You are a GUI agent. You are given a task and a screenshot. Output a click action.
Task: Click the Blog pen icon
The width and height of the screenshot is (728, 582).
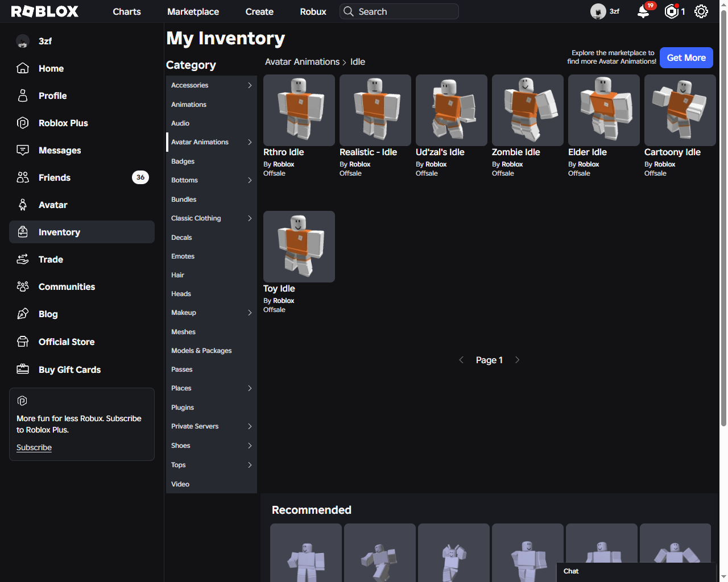point(23,314)
